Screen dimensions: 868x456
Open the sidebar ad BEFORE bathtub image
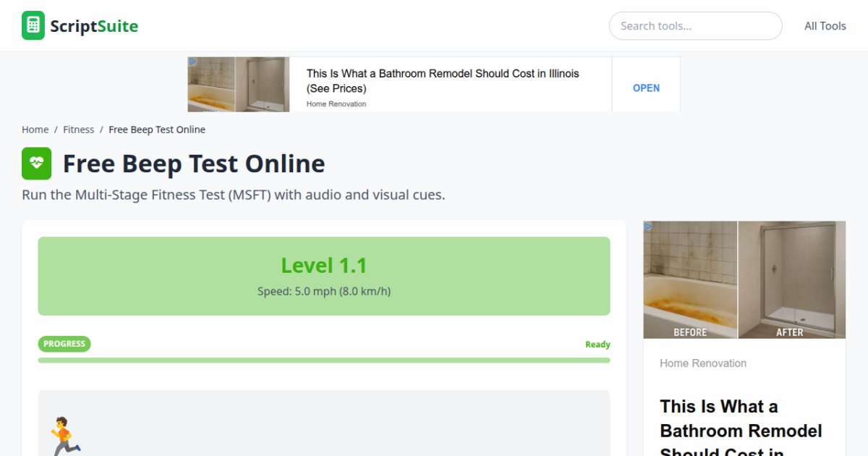pyautogui.click(x=690, y=279)
